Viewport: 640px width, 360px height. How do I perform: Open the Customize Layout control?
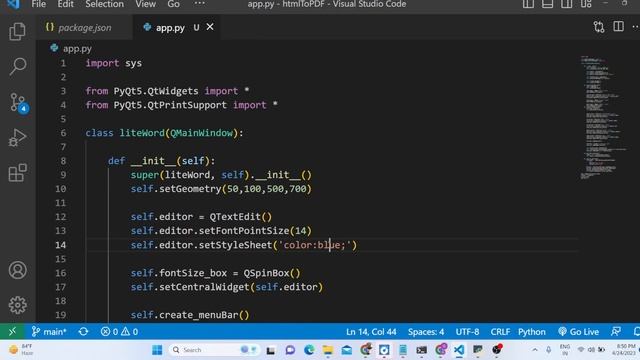click(x=586, y=4)
